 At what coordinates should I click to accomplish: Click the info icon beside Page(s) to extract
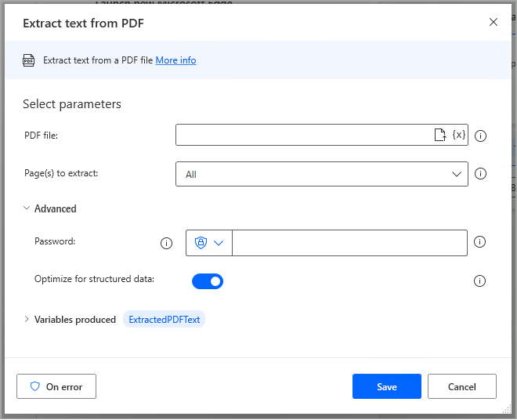tap(481, 174)
